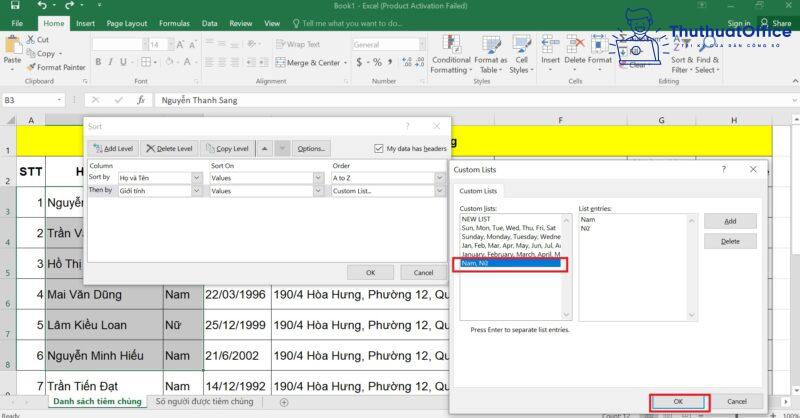Image resolution: width=800 pixels, height=418 pixels.
Task: Click the Tell me what you want search
Action: pos(347,23)
